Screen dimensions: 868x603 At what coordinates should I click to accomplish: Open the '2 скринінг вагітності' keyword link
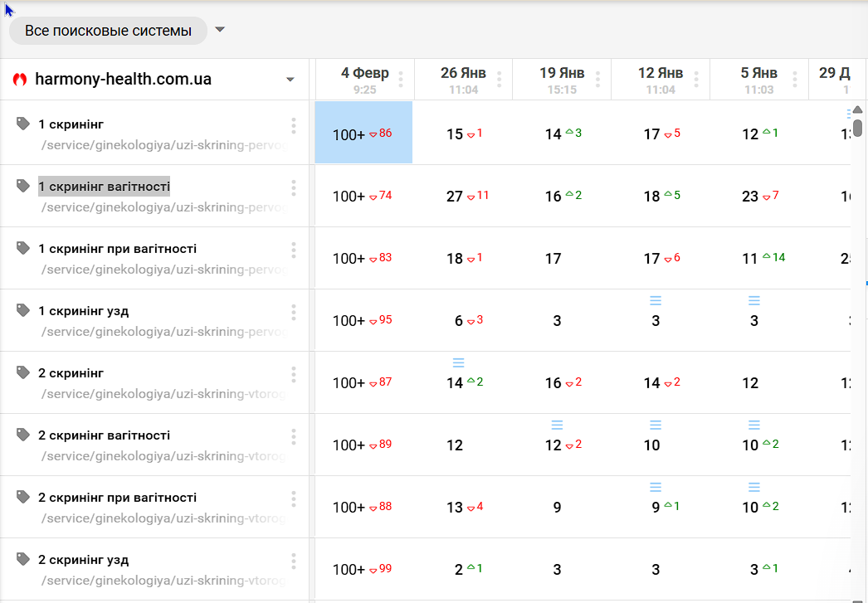coord(104,435)
